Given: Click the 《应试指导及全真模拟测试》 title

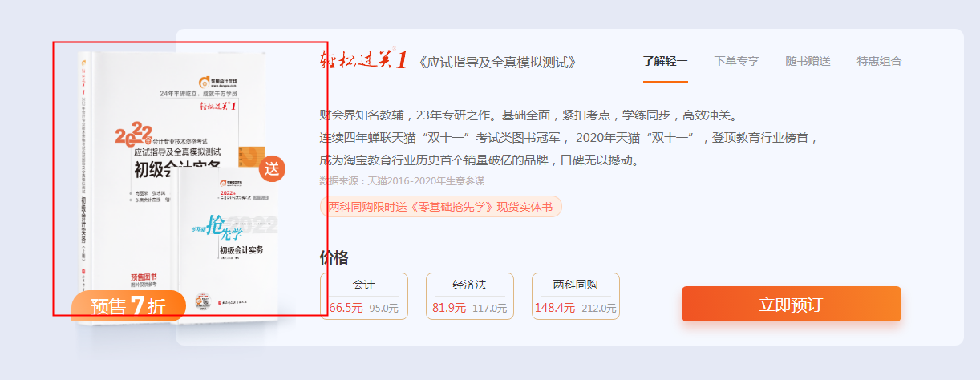Looking at the screenshot, I should click(499, 62).
